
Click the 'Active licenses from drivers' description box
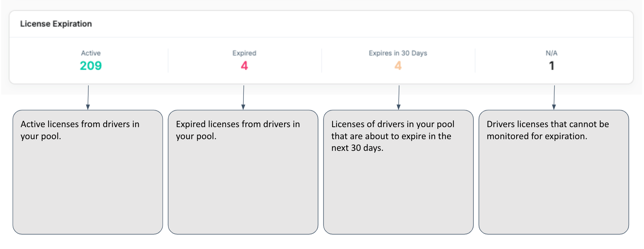(x=88, y=172)
